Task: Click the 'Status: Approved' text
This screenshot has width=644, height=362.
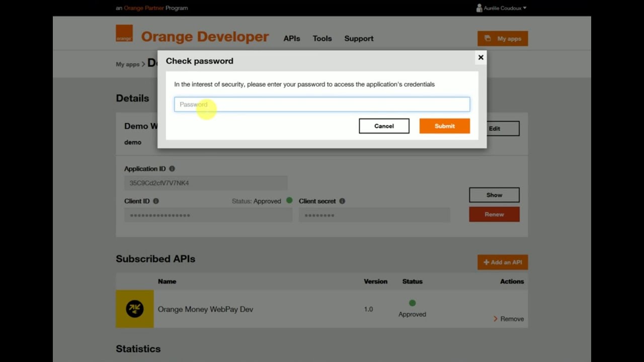Action: [257, 201]
